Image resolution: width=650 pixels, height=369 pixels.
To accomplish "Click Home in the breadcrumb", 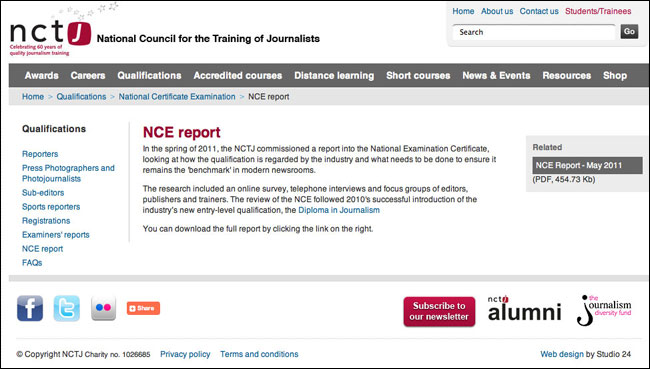I will pos(33,97).
